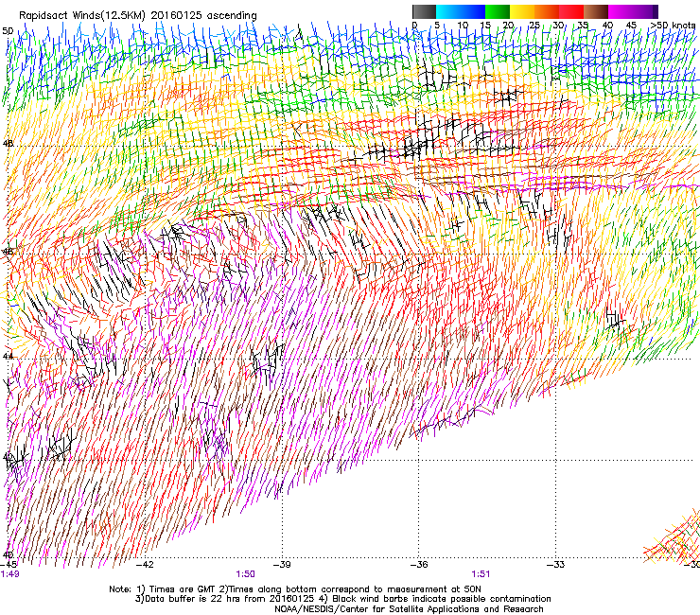Select the yellow 20-25 knots legend swatch
The width and height of the screenshot is (700, 615).
pos(522,11)
